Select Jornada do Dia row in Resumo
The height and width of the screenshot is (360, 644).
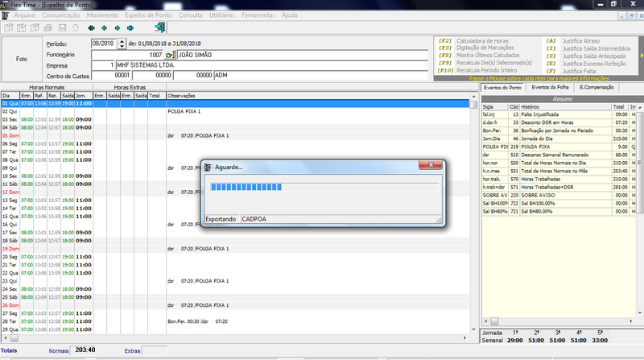559,139
